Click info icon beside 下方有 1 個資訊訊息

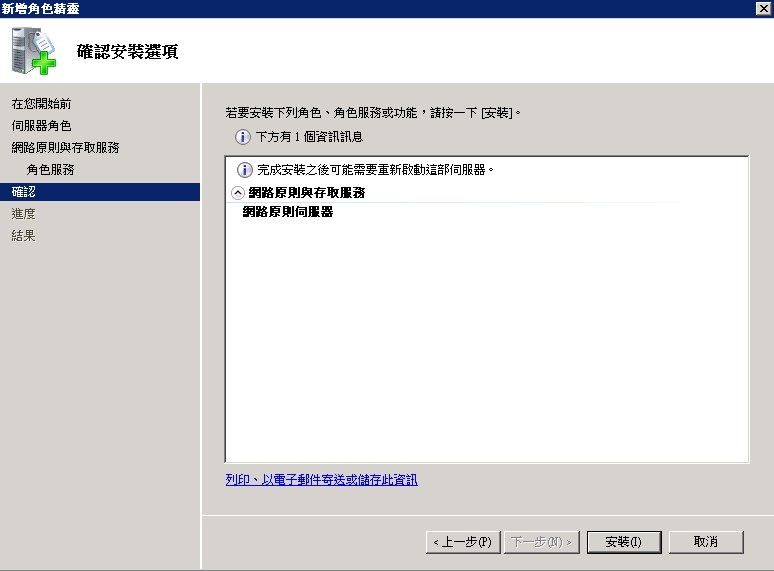(242, 137)
